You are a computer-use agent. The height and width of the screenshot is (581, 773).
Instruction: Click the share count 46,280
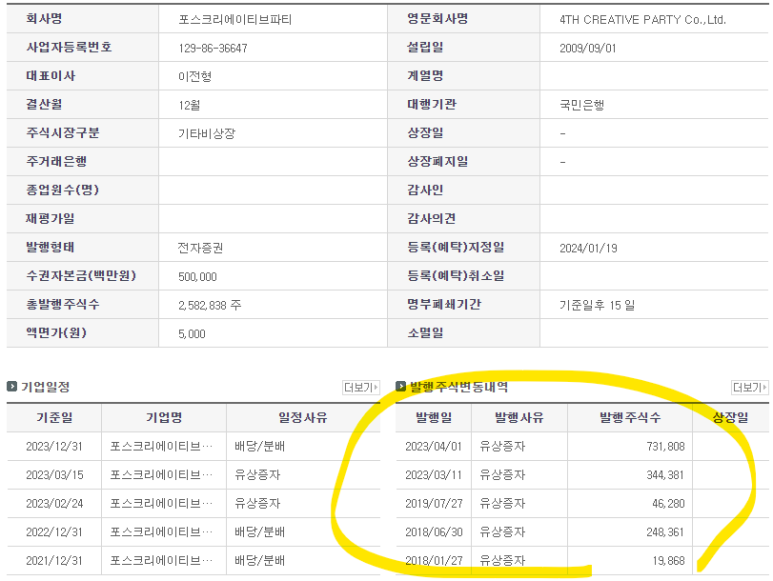[668, 504]
